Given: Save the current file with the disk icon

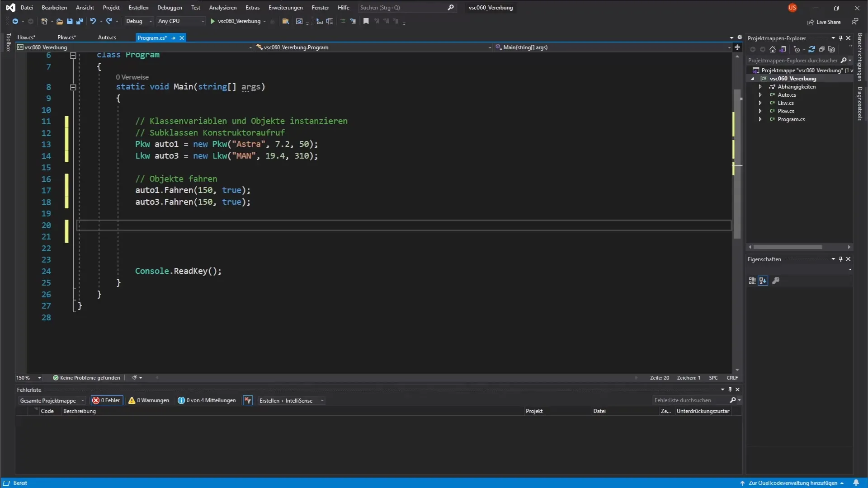Looking at the screenshot, I should click(70, 21).
